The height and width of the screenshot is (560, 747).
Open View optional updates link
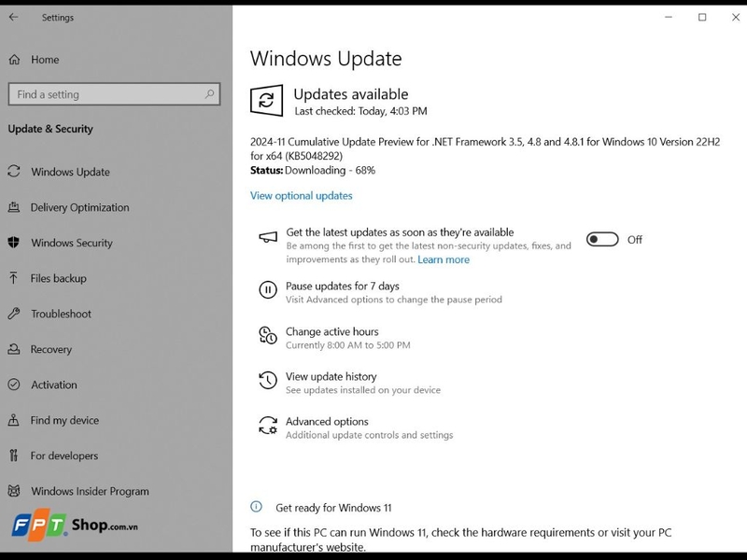pyautogui.click(x=301, y=196)
